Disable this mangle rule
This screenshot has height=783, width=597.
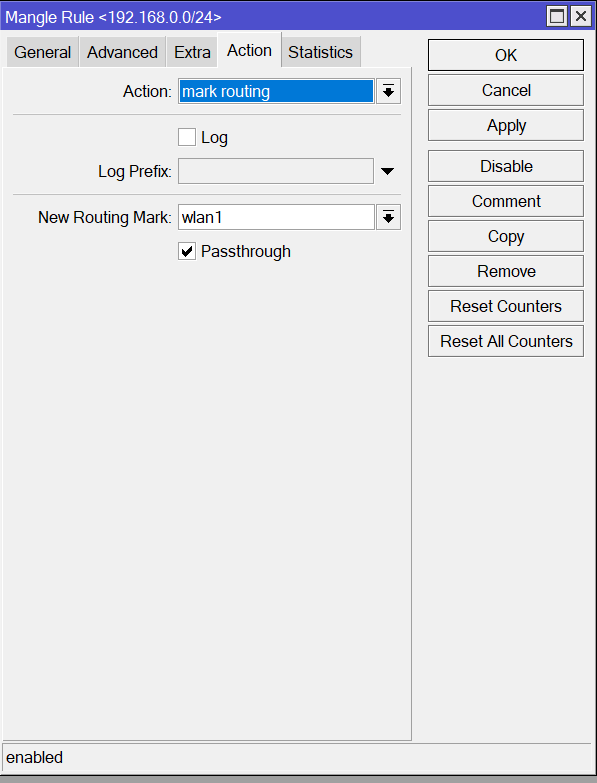[x=506, y=166]
